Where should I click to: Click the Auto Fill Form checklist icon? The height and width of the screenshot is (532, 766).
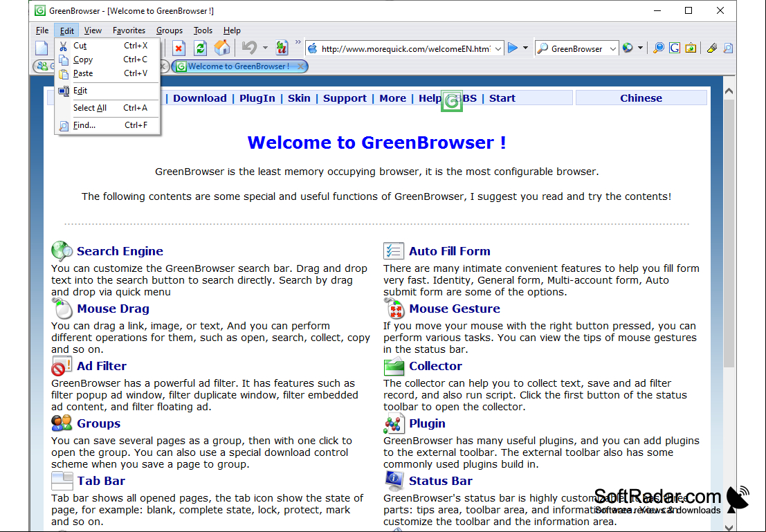[x=394, y=250]
